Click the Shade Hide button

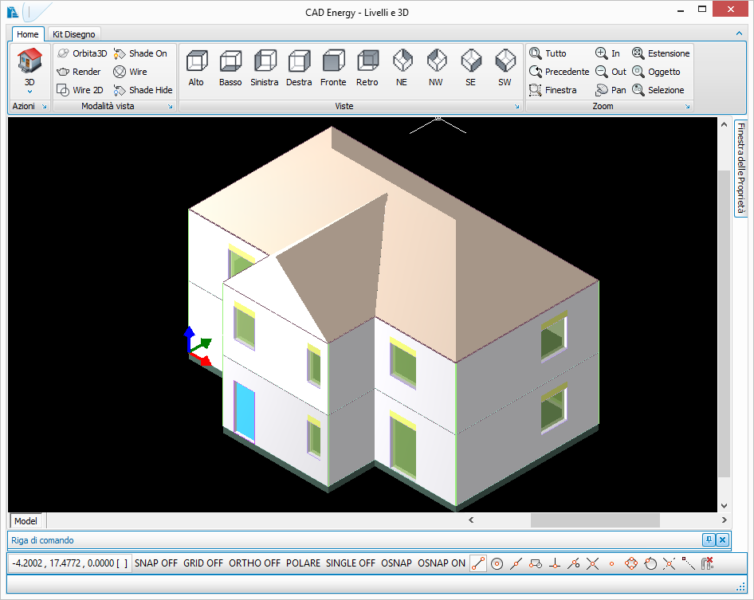[142, 90]
